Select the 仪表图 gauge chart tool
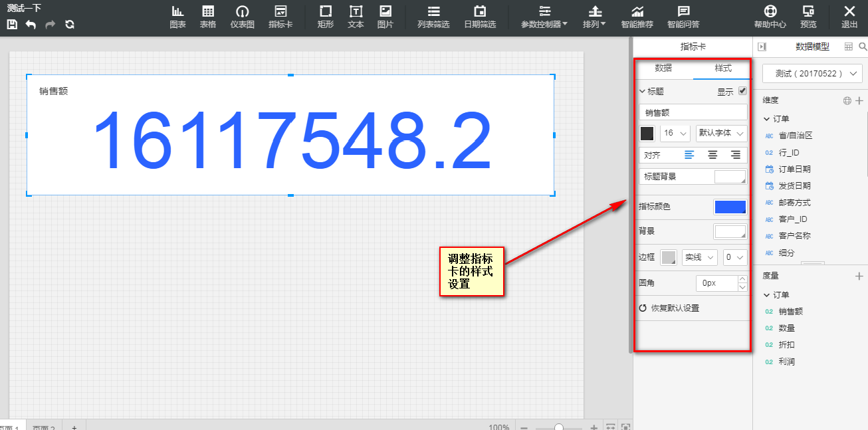The image size is (868, 430). click(242, 17)
